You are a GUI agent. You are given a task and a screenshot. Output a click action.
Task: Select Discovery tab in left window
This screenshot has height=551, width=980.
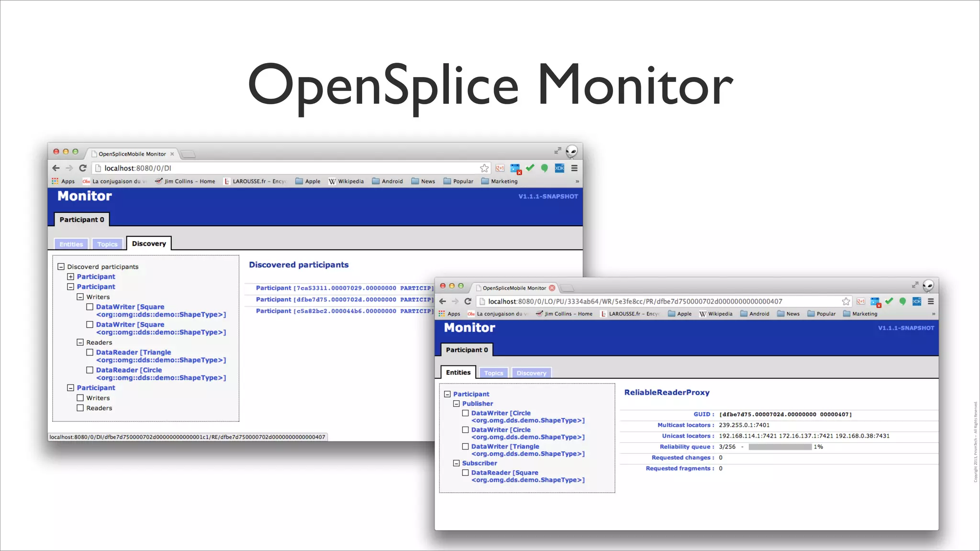click(149, 243)
